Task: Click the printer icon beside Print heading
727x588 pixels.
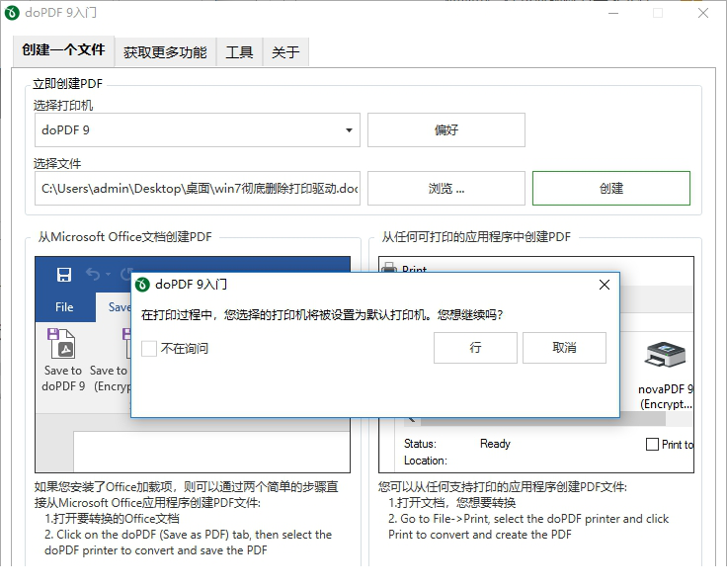Action: (x=388, y=268)
